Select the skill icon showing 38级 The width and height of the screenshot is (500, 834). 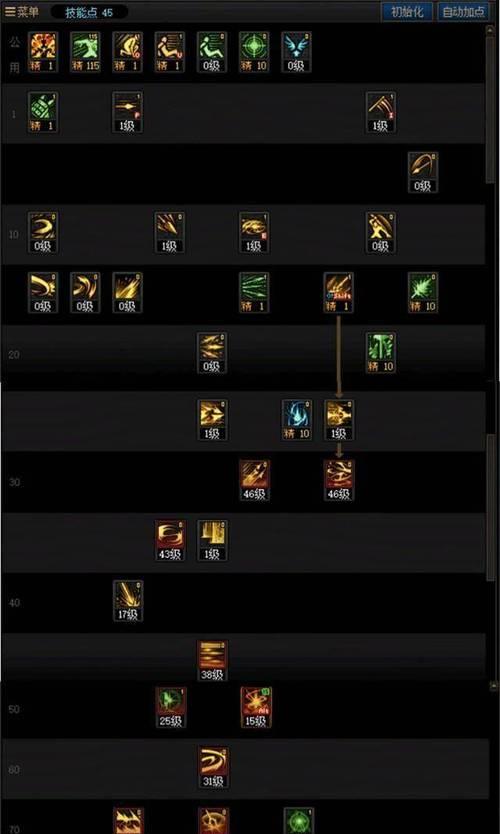[213, 661]
